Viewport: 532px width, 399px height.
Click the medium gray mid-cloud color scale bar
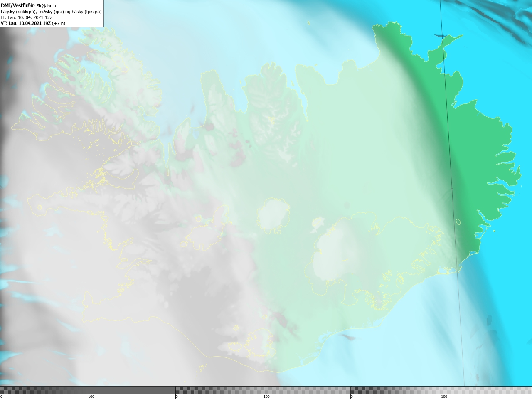point(263,390)
